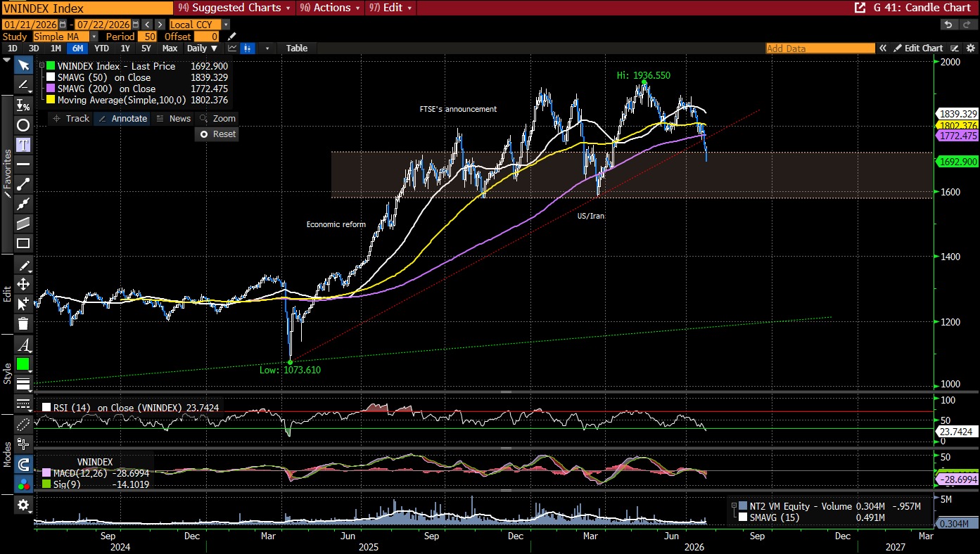Pick the parallel channel tool
The height and width of the screenshot is (554, 980).
(23, 224)
